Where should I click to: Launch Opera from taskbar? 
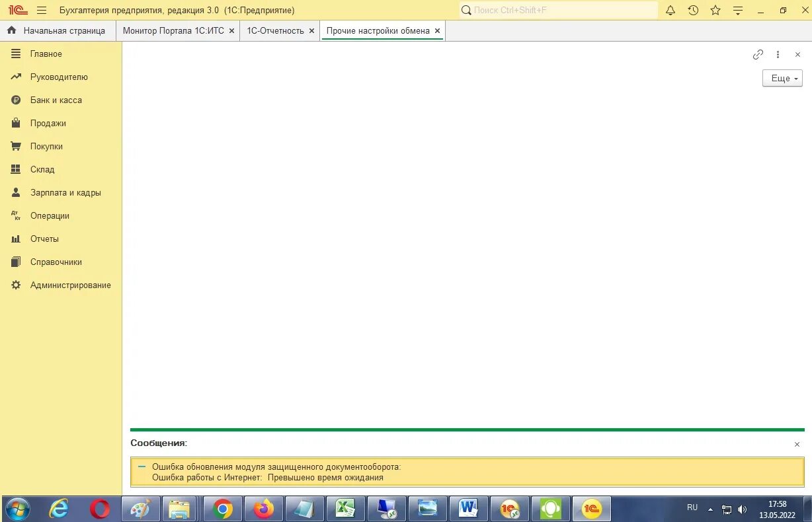pyautogui.click(x=100, y=509)
